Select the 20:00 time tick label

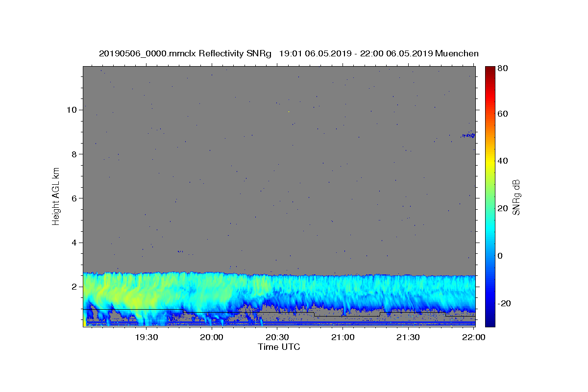coord(212,337)
